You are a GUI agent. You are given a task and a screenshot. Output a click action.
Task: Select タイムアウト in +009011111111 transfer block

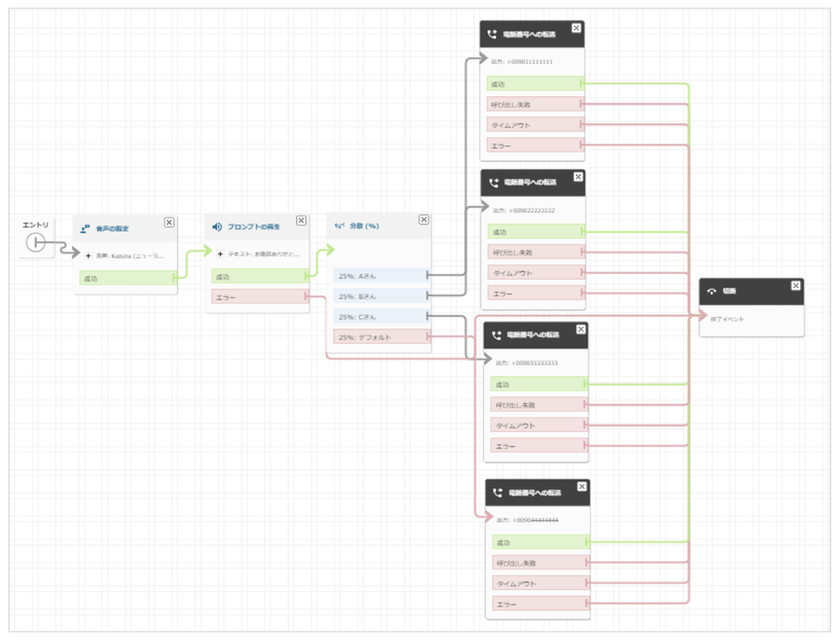click(535, 124)
